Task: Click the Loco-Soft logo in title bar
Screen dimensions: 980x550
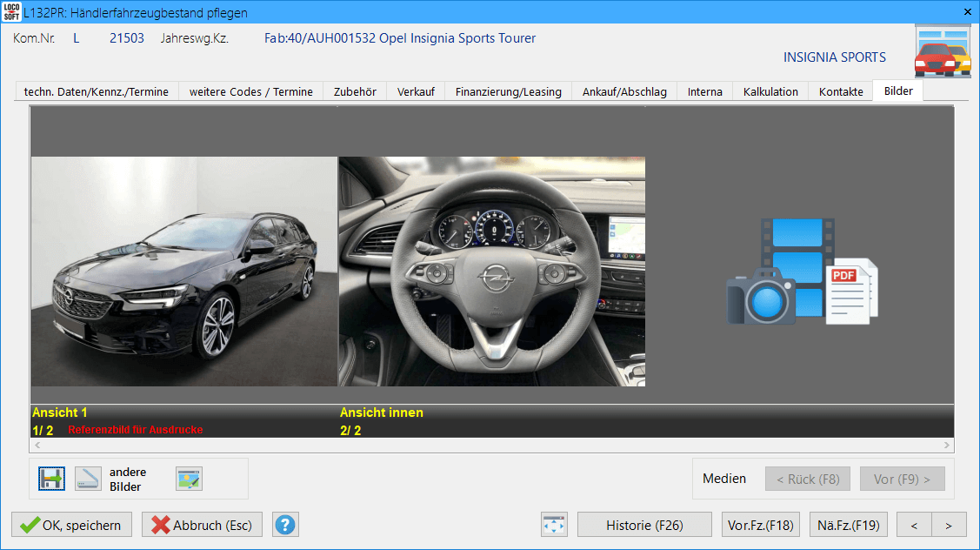Action: point(11,12)
